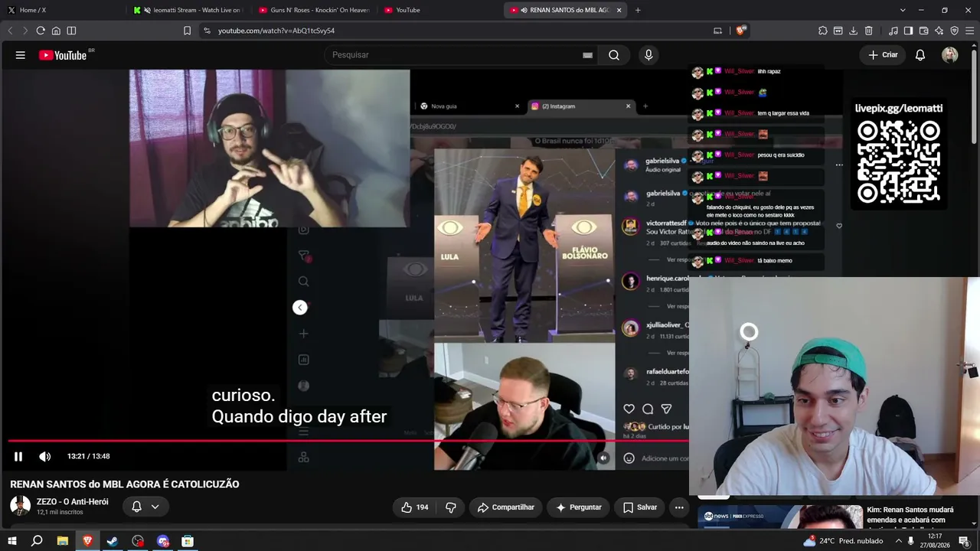Open the Brave wallet icon

click(x=923, y=31)
